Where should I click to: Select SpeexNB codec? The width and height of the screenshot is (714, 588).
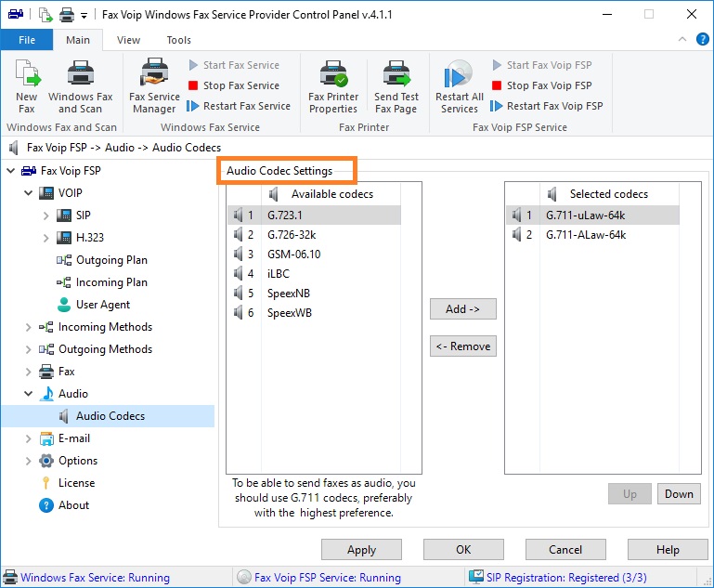pos(314,294)
